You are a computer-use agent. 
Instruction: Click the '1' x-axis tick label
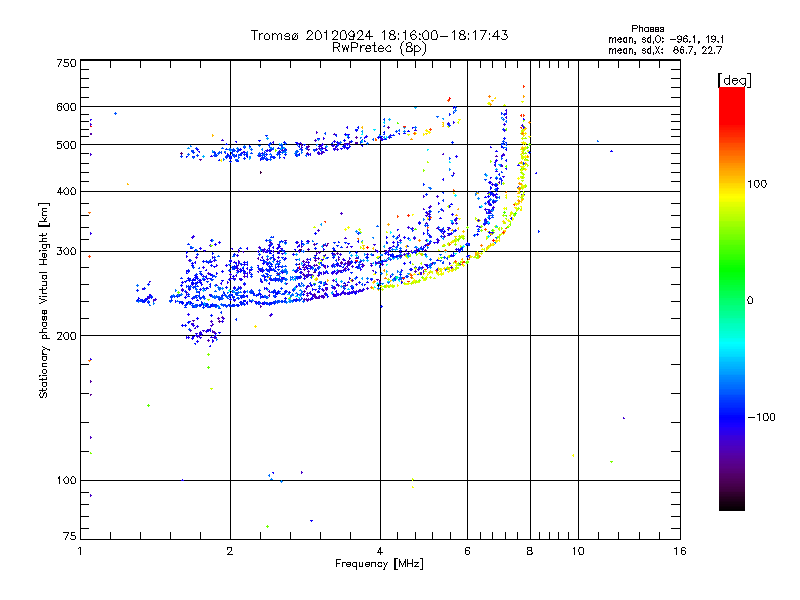(x=80, y=551)
